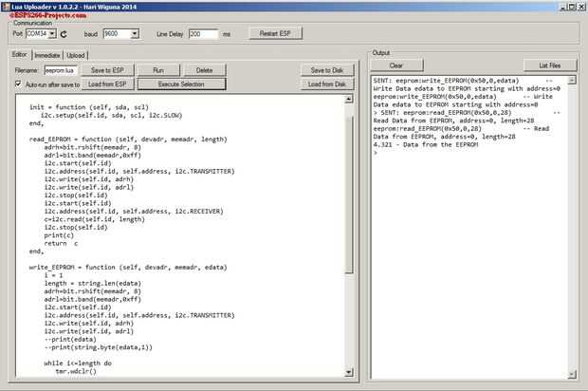Minimize the Lua Uploader window
The width and height of the screenshot is (588, 391).
[563, 7]
